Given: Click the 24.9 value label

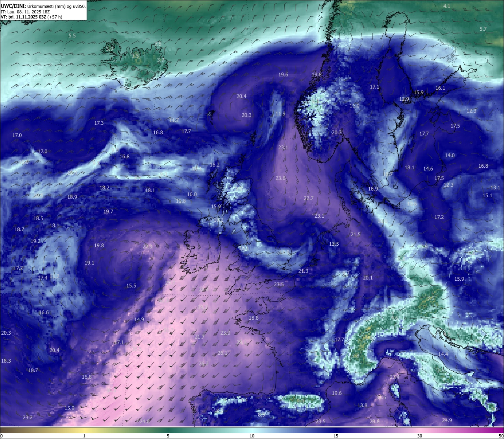Looking at the screenshot, I should (447, 420).
